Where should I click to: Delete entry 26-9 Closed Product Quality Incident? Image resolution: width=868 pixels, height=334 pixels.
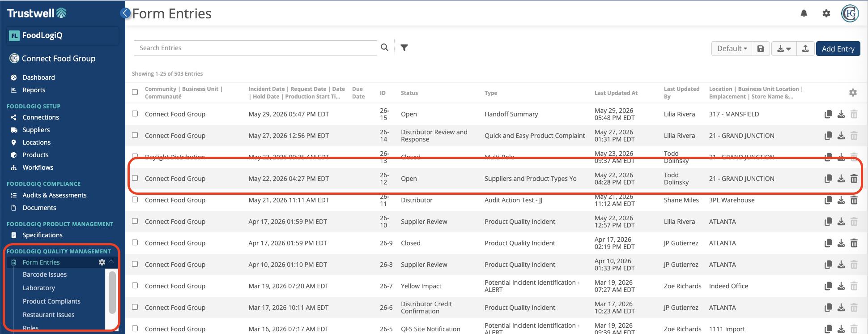(854, 243)
